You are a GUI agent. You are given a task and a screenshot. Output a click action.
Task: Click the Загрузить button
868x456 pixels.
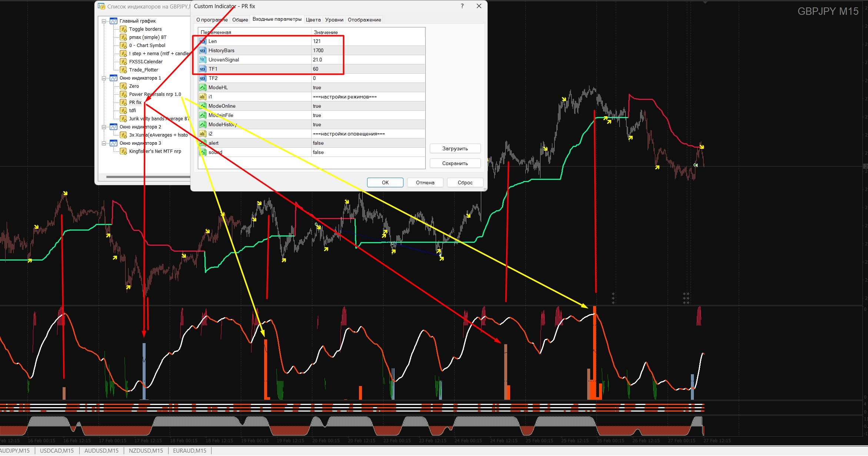[x=455, y=149]
